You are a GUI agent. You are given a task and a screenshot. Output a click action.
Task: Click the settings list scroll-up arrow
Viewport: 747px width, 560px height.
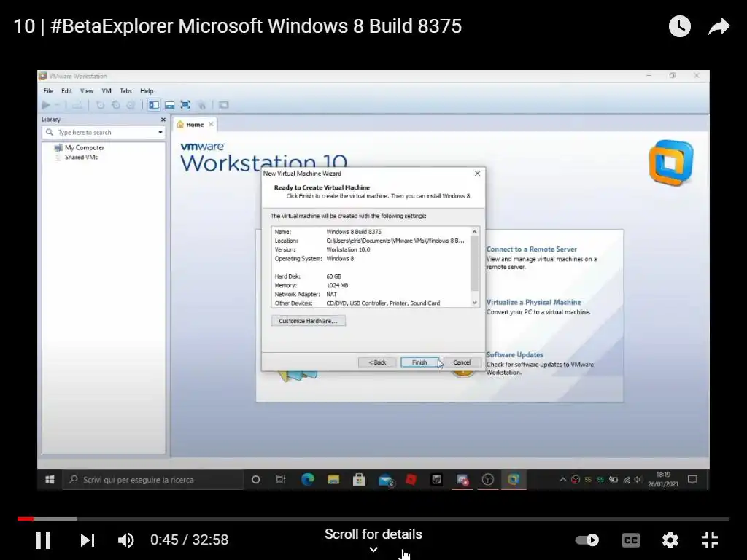point(474,231)
